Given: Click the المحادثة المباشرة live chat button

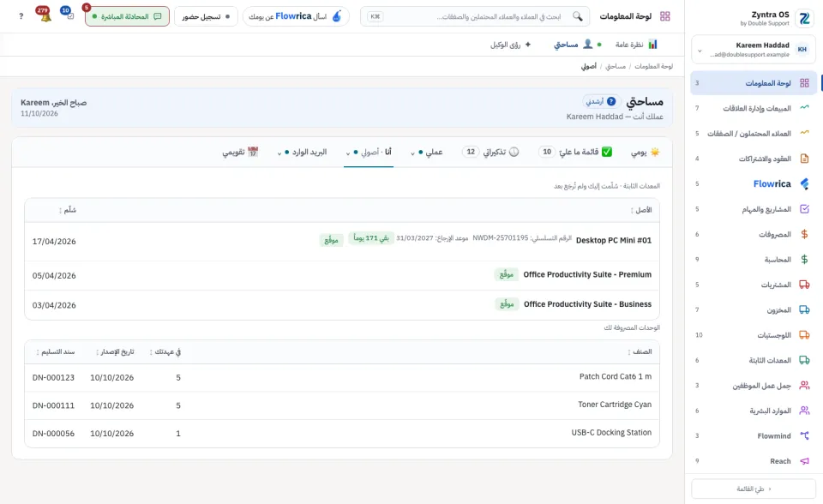Looking at the screenshot, I should pyautogui.click(x=127, y=16).
